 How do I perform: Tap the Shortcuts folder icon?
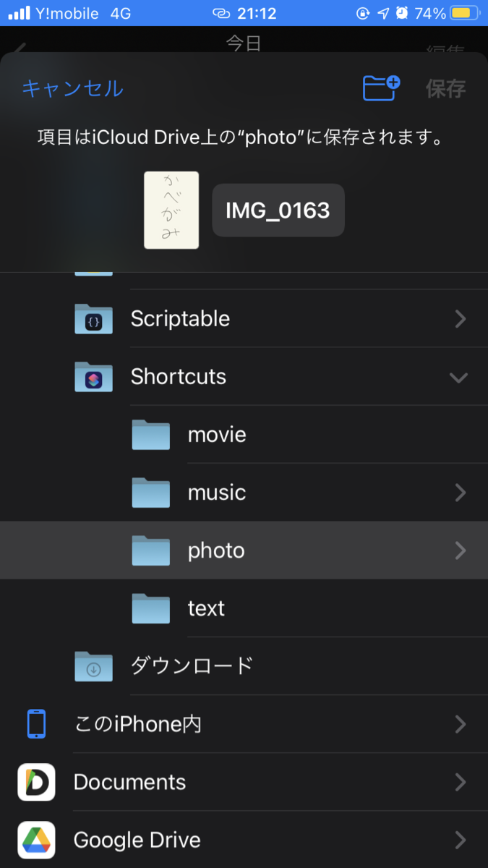pyautogui.click(x=93, y=376)
